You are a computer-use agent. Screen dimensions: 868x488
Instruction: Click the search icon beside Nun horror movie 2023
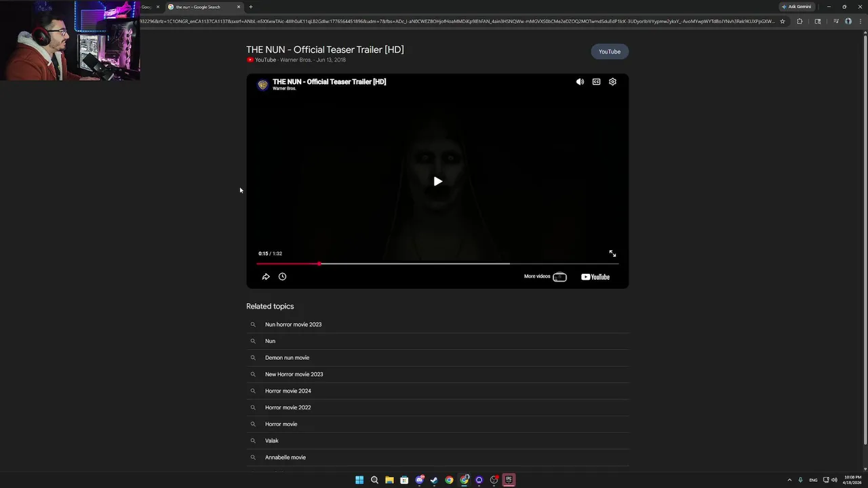click(x=253, y=325)
